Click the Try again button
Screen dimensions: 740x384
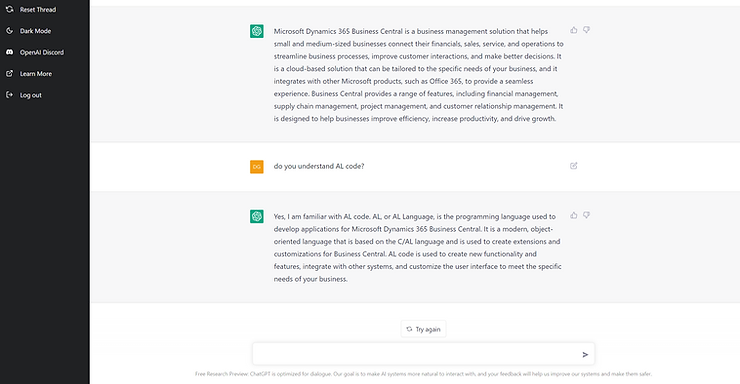point(423,329)
